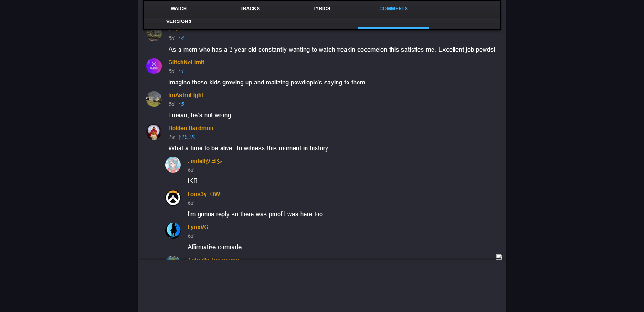
Task: Select the Lyrics tab
Action: (322, 9)
